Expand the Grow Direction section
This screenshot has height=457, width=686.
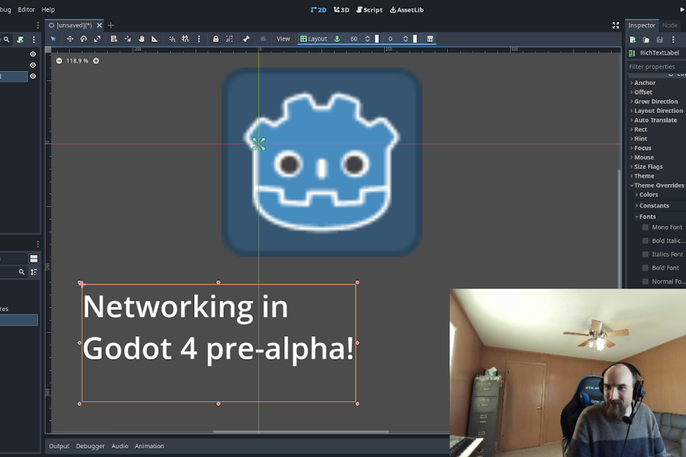tap(658, 101)
